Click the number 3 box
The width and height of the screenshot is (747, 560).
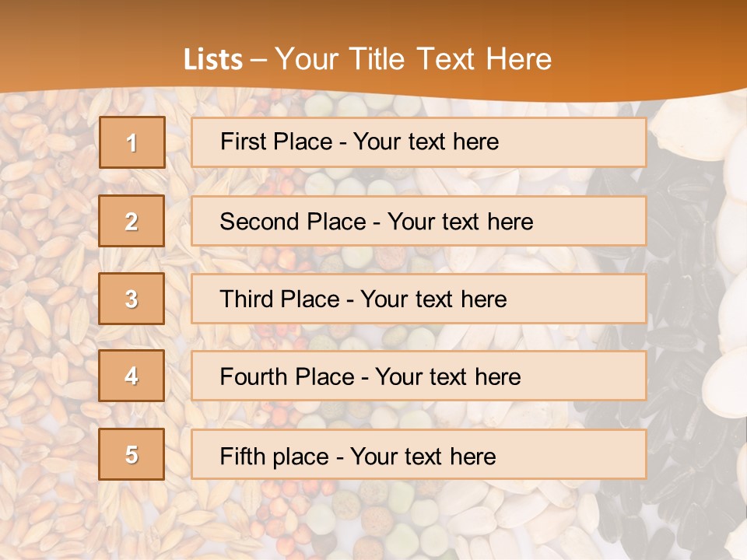[x=132, y=299]
